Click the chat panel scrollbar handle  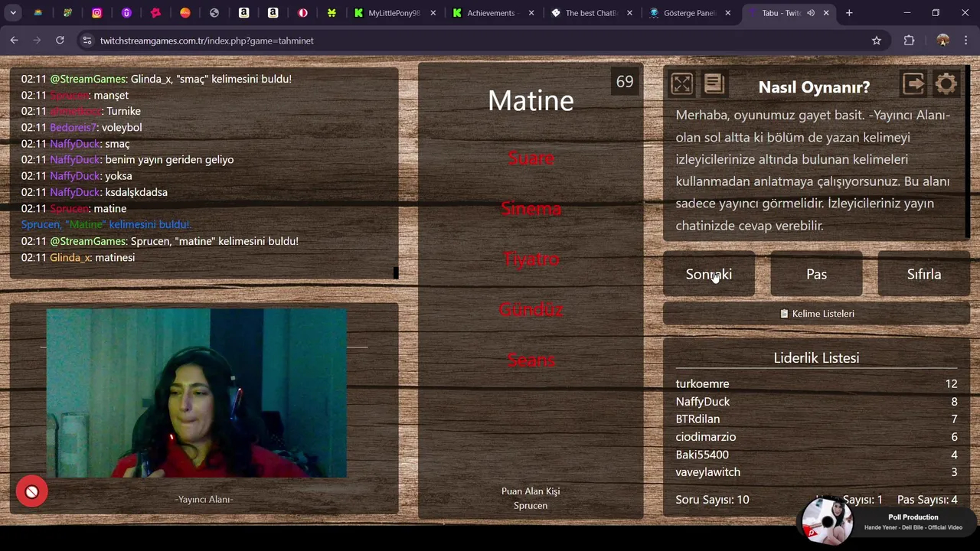[396, 273]
